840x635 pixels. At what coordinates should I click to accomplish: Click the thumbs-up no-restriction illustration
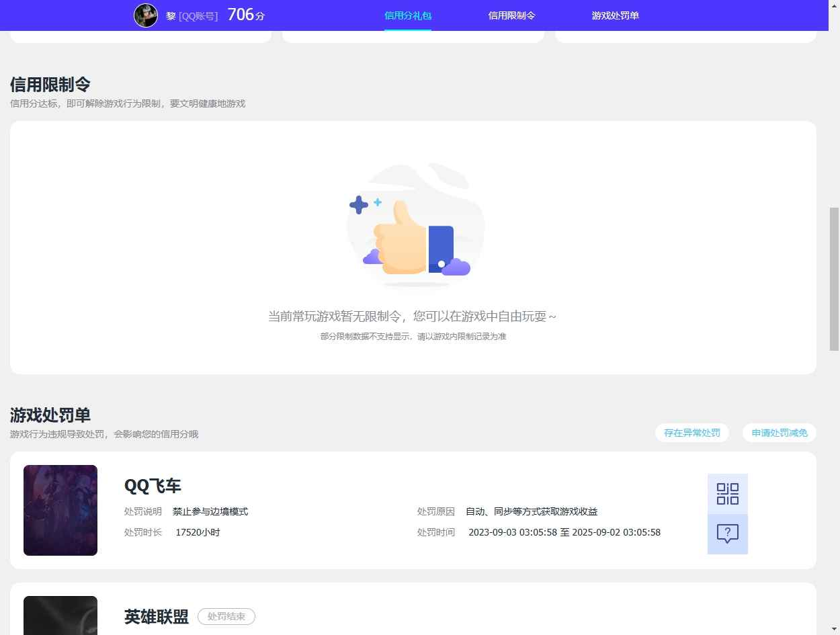coord(415,226)
